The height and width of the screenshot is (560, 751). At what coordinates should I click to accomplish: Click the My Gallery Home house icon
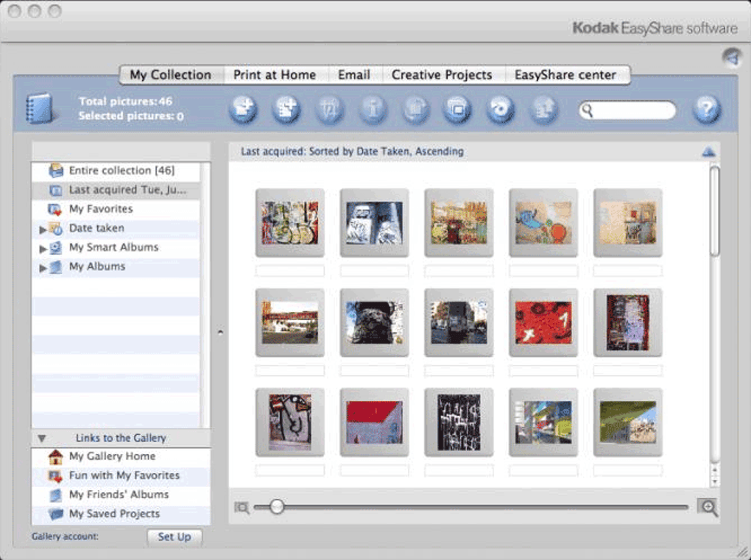55,456
